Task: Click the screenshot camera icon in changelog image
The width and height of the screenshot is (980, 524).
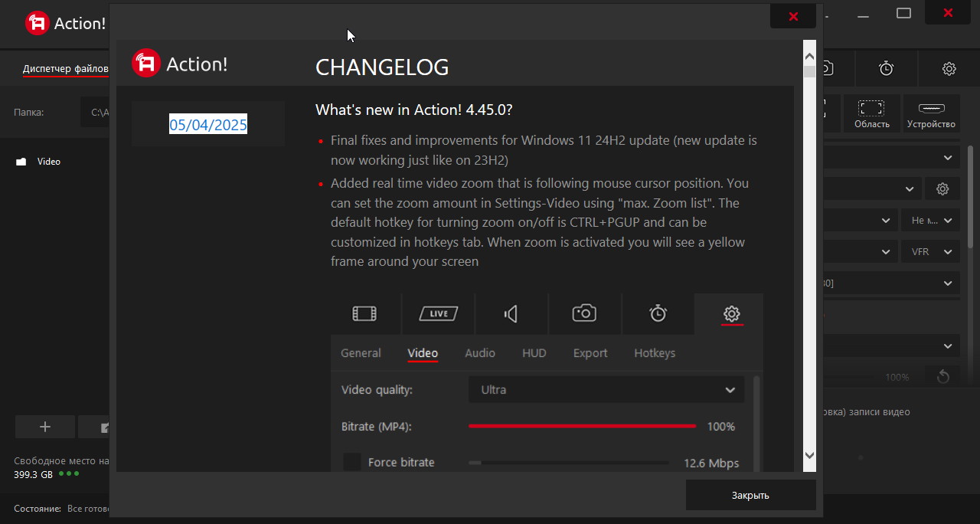Action: 584,313
